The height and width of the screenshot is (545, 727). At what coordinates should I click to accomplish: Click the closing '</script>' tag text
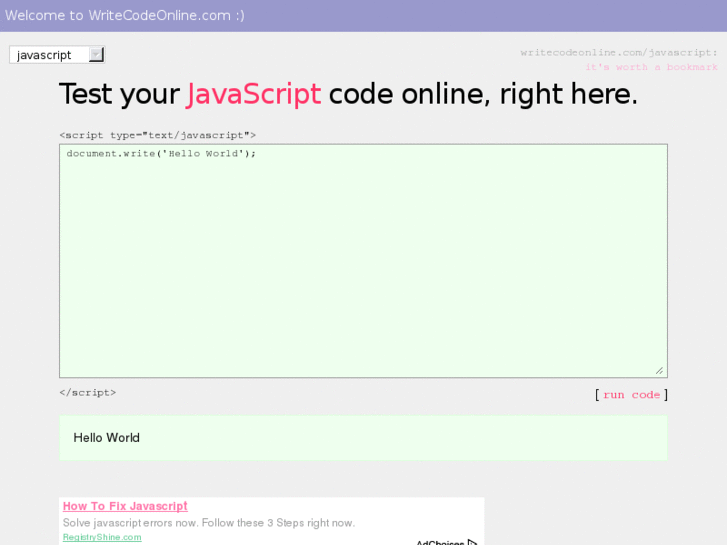[88, 392]
